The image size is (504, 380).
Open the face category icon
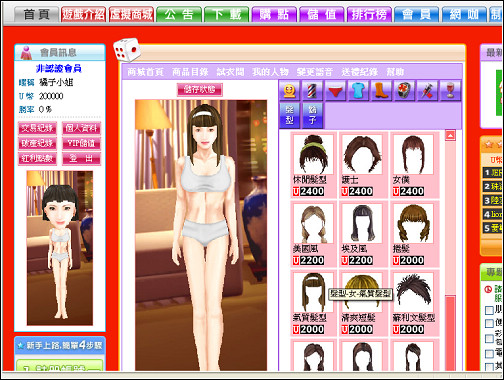click(x=289, y=90)
